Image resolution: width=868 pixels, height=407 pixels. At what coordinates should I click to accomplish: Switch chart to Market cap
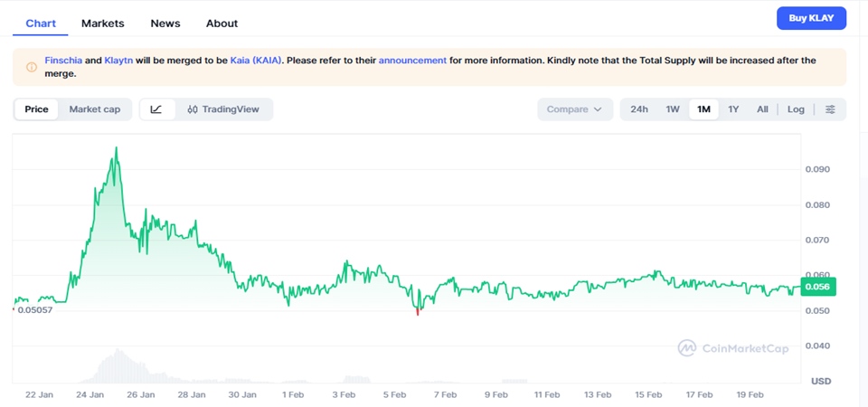[95, 109]
